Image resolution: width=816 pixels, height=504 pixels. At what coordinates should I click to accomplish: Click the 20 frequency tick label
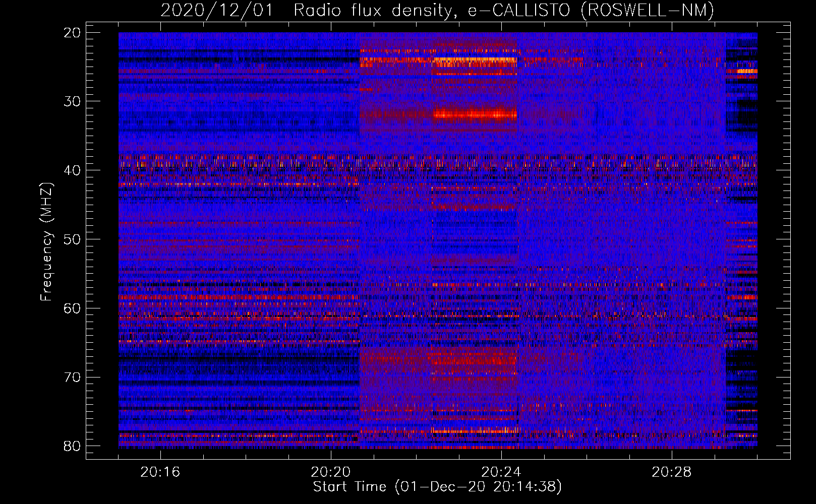point(73,33)
